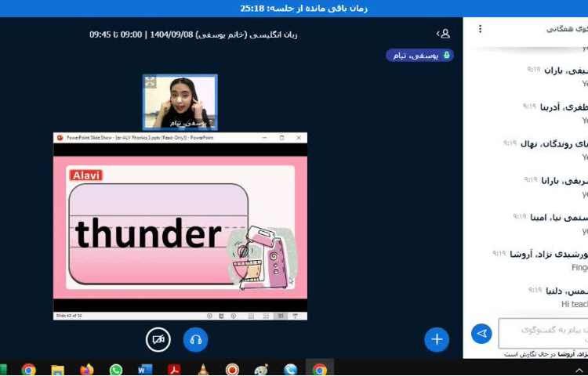This screenshot has width=588, height=376.
Task: Open the blue plus actions menu
Action: [437, 339]
